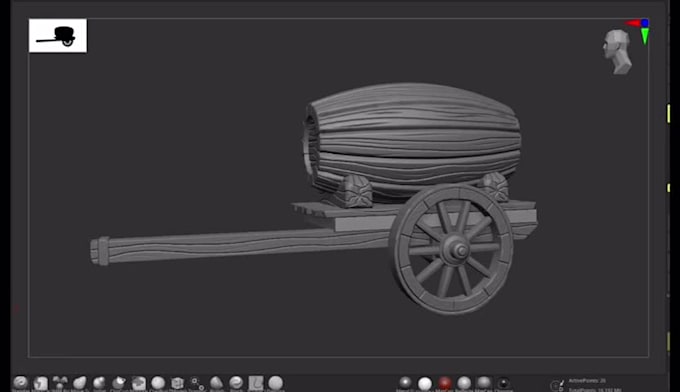680x392 pixels.
Task: Click the brush icon beside ActivePoints readout
Action: (557, 385)
